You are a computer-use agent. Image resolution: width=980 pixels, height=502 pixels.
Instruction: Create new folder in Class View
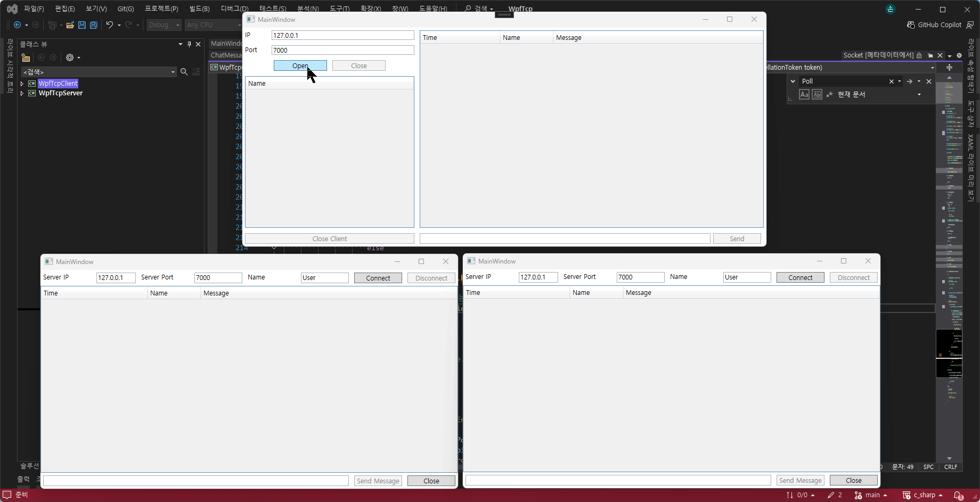pyautogui.click(x=26, y=57)
